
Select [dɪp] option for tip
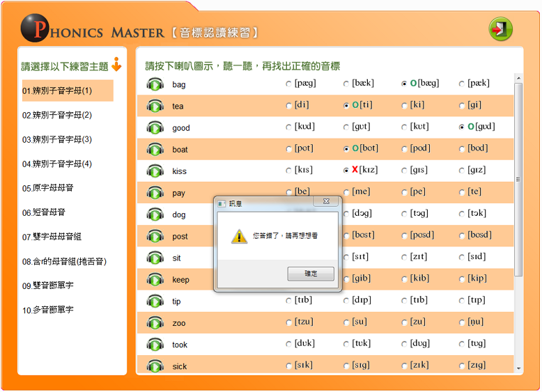(346, 301)
